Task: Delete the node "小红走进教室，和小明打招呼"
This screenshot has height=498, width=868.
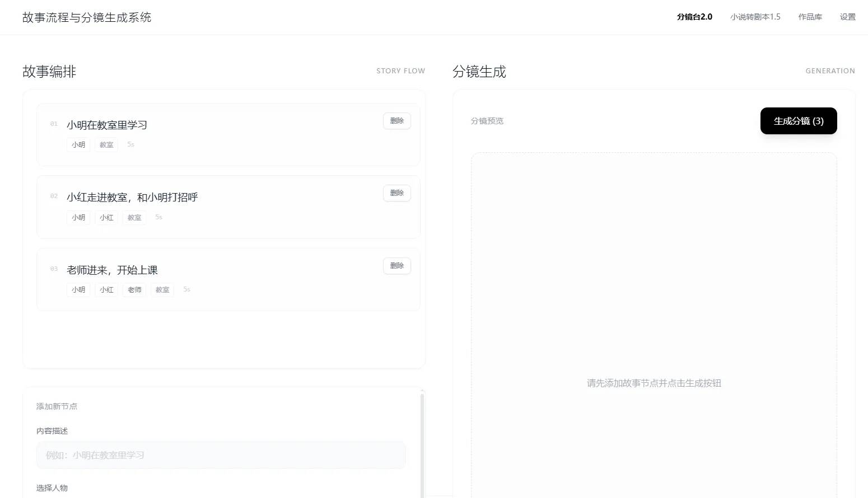Action: tap(396, 192)
